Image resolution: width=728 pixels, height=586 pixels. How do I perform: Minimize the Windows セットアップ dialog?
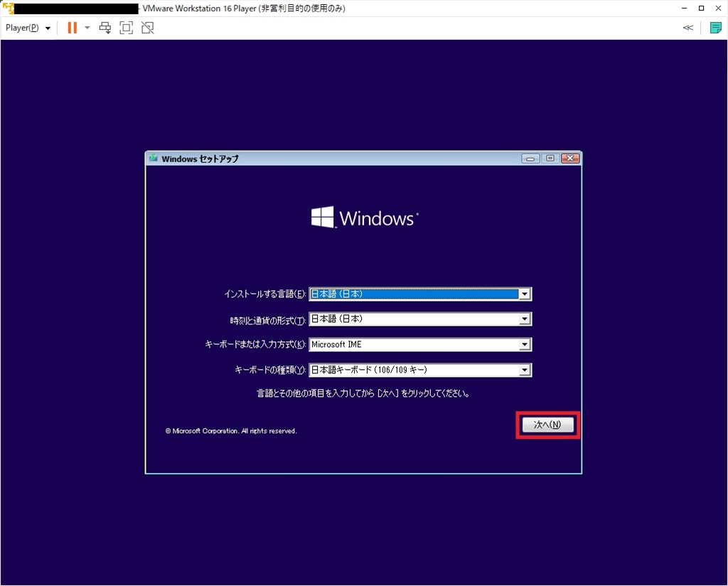(530, 159)
